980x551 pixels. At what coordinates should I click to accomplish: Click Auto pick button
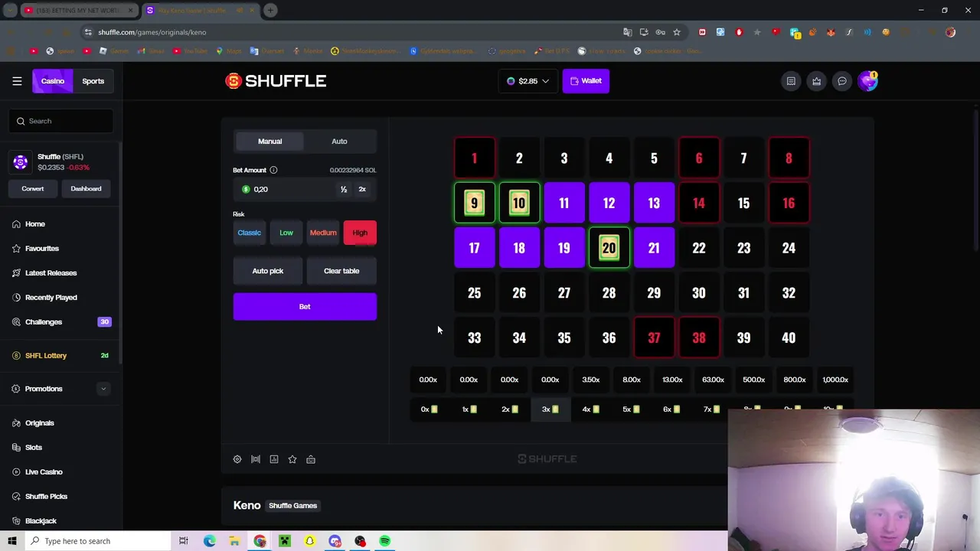point(268,271)
